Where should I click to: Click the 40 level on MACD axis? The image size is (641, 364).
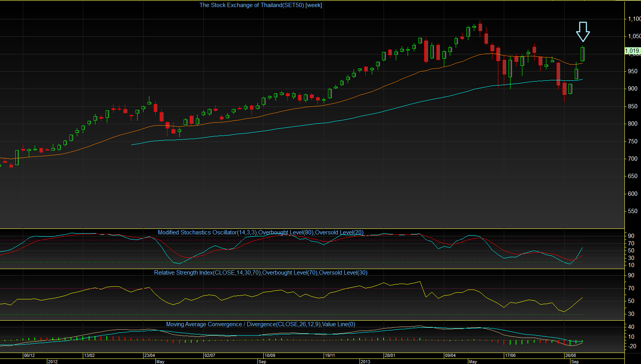(631, 327)
